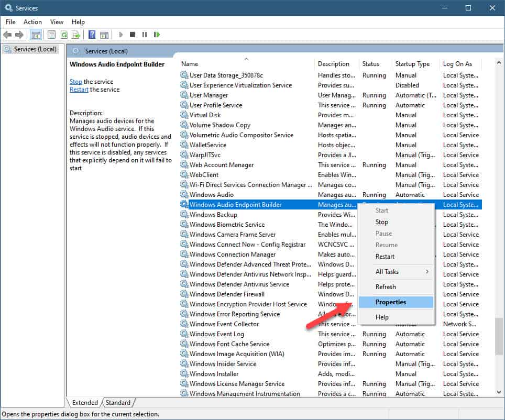This screenshot has height=420, width=505.
Task: Click the gear icon beside WebClient
Action: pyautogui.click(x=184, y=174)
